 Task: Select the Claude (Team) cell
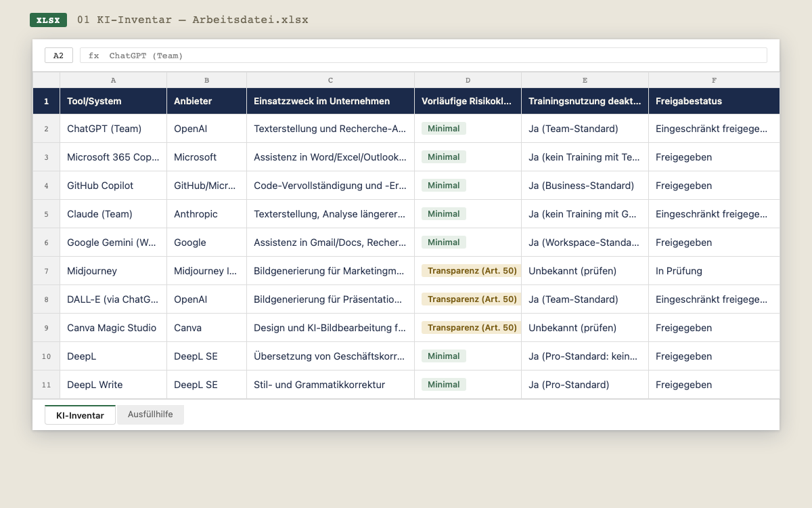[x=113, y=214]
